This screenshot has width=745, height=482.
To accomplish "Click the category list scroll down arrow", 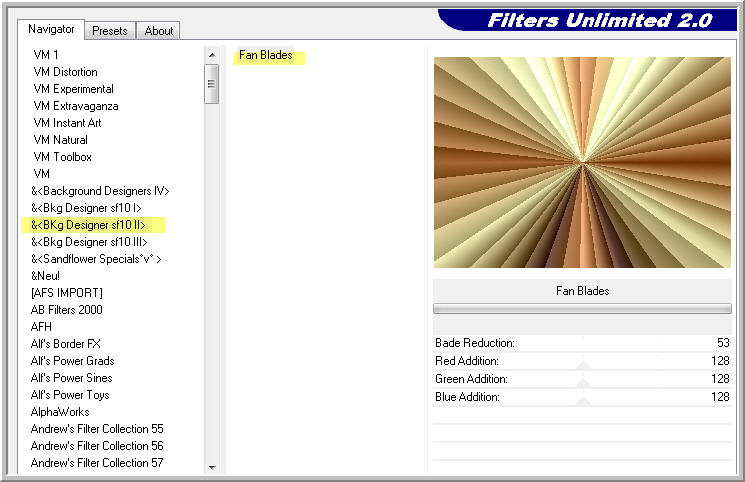I will tap(212, 468).
